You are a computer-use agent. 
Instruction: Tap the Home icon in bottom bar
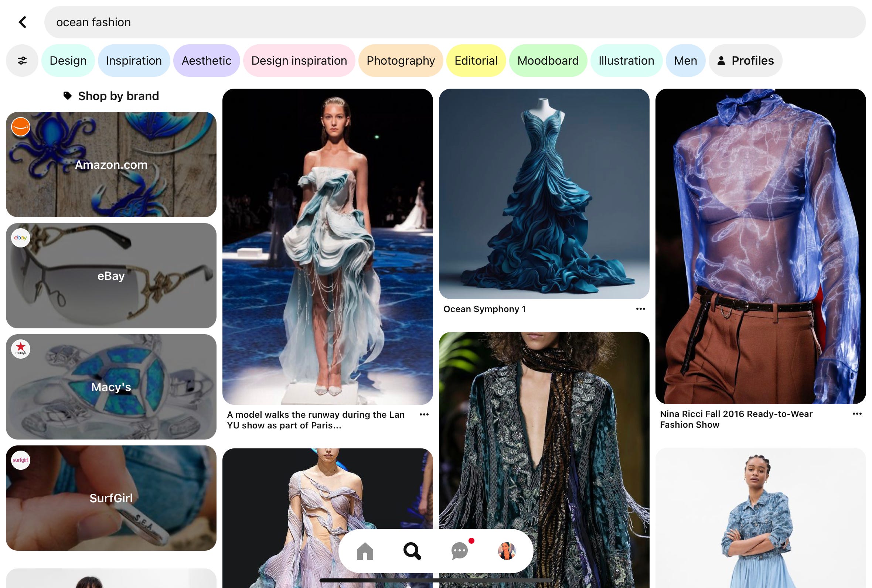365,551
